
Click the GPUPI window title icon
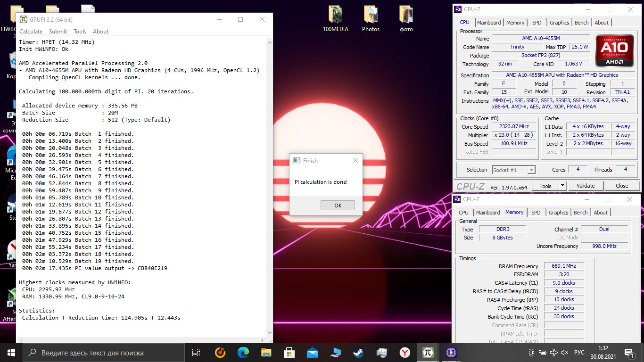23,19
